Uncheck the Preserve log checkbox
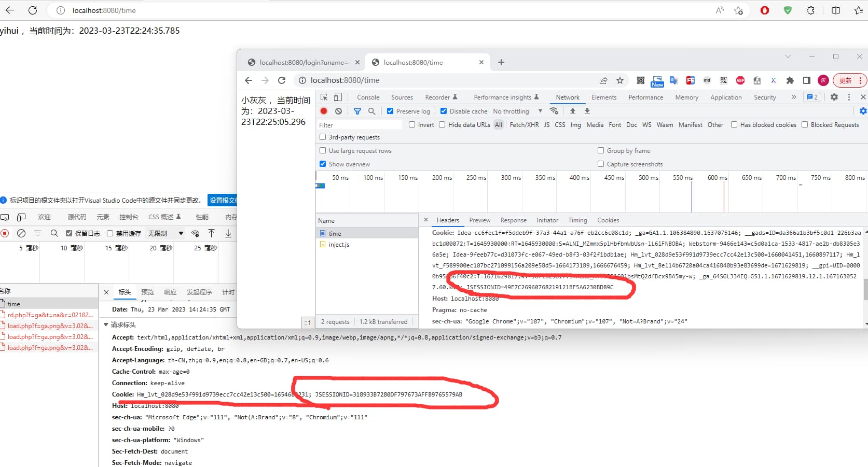 tap(390, 111)
